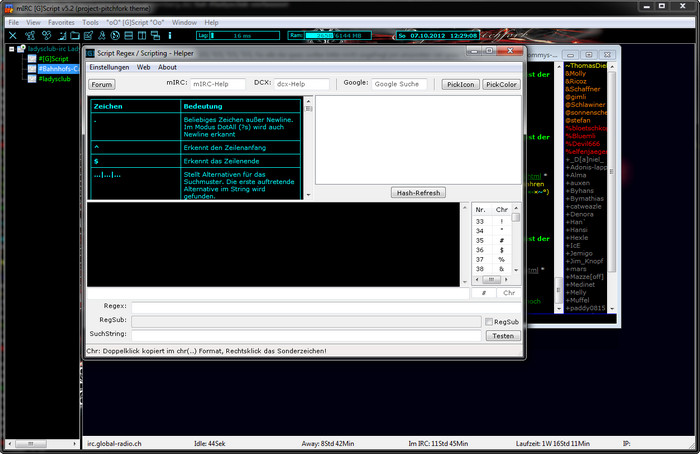Viewport: 700px width, 454px height.
Task: Open the Favorites menu
Action: click(61, 22)
